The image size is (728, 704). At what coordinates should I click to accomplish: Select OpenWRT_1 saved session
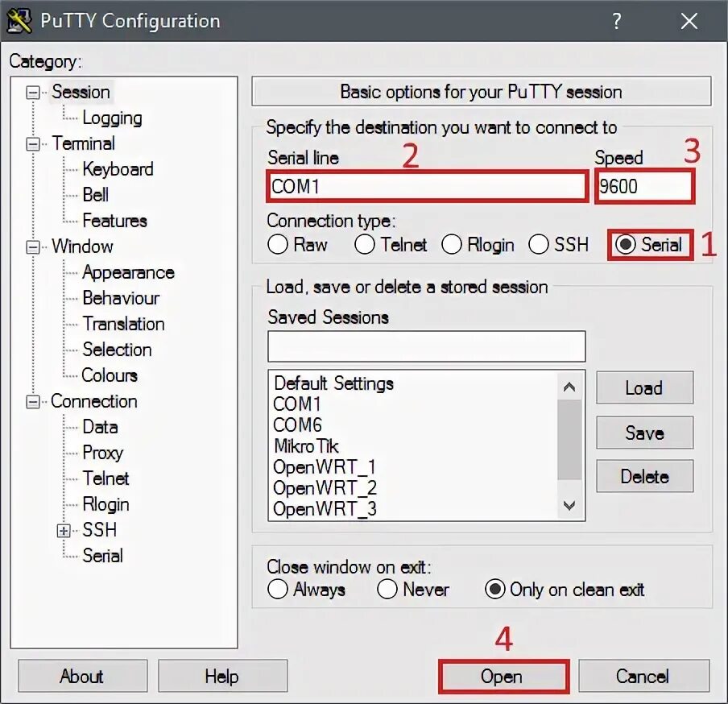coord(324,467)
